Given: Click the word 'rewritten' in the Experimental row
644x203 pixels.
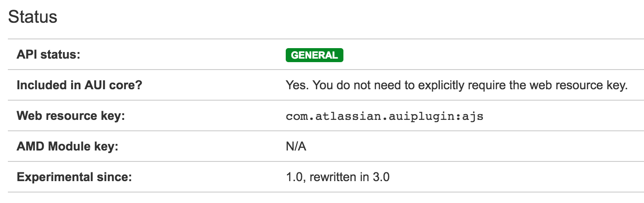Looking at the screenshot, I should point(332,177).
